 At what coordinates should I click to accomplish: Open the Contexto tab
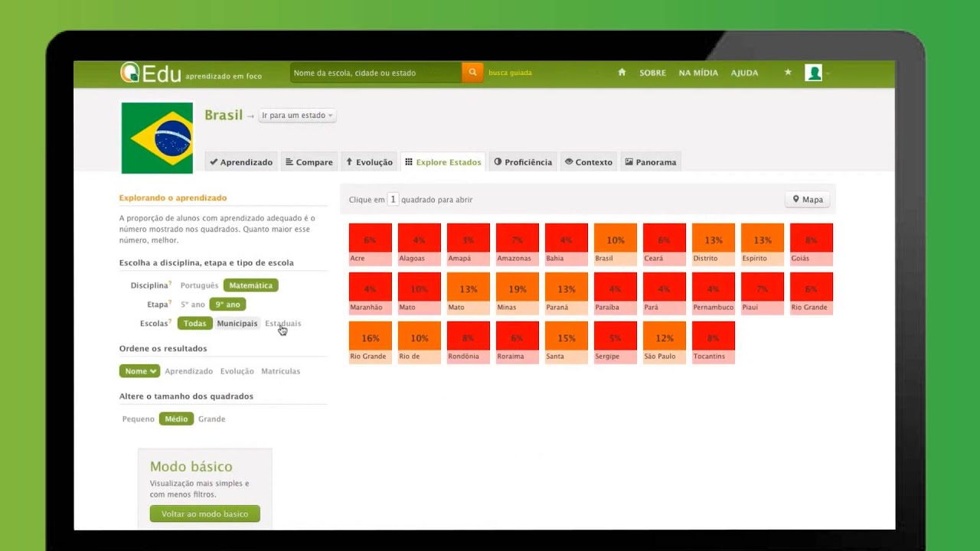[x=589, y=162]
